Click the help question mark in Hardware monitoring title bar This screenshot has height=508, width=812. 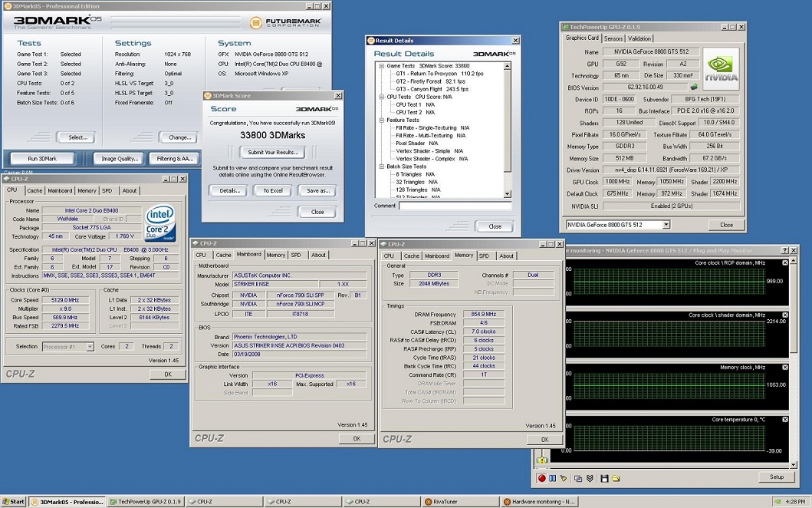point(785,250)
